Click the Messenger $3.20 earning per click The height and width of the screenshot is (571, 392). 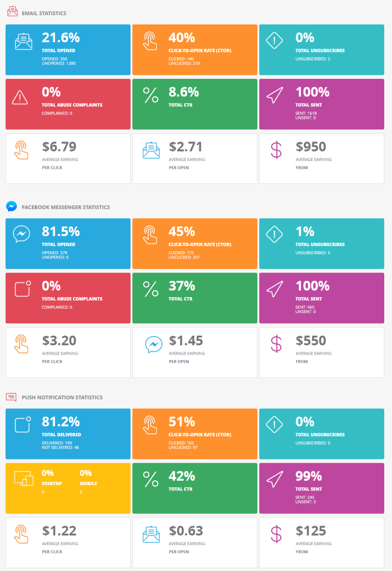tap(59, 340)
